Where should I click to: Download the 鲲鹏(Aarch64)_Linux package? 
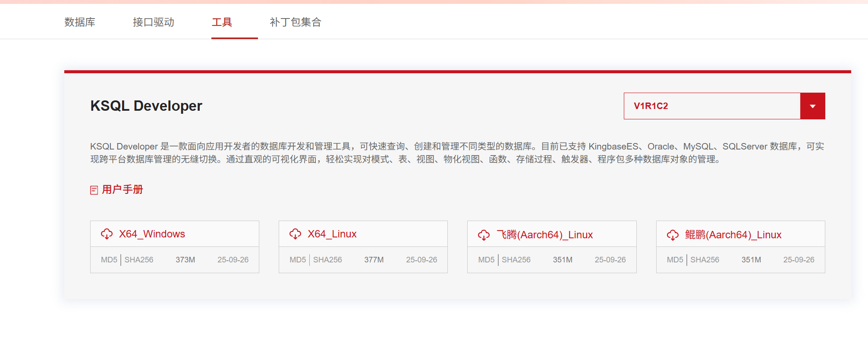coord(733,235)
